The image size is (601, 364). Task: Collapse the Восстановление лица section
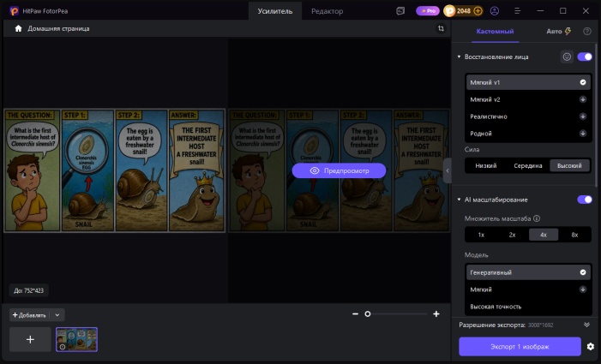[459, 57]
